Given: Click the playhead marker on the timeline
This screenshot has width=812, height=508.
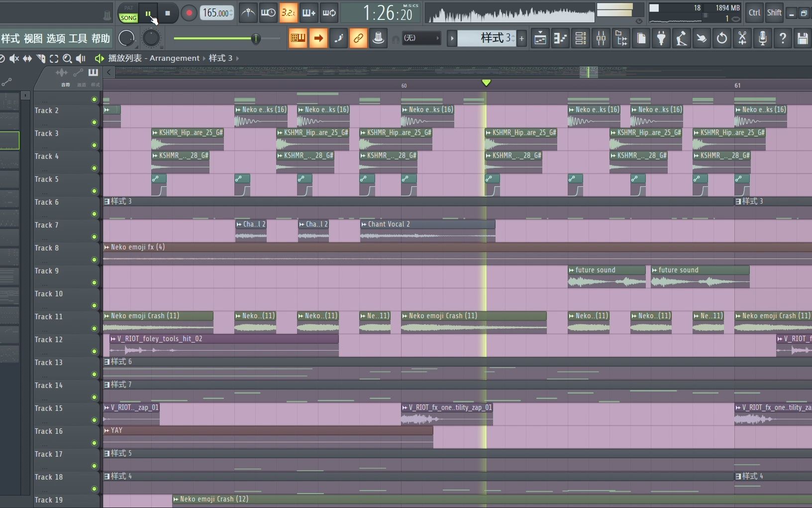Looking at the screenshot, I should 486,83.
